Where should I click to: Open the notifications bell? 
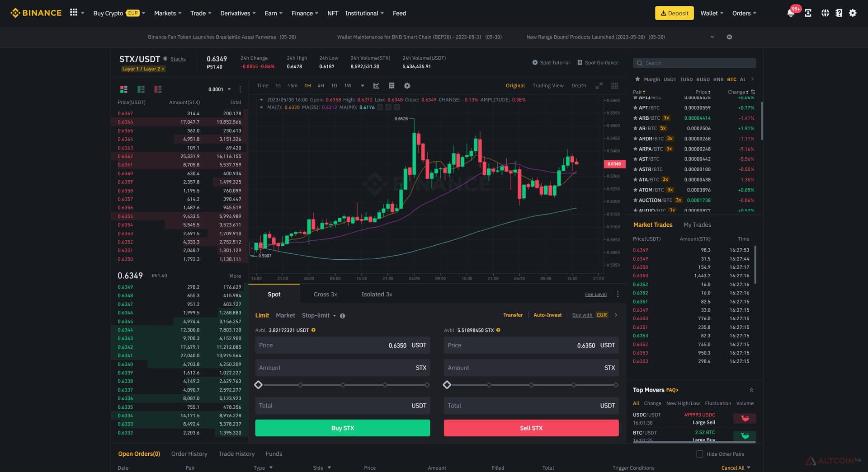pos(791,13)
